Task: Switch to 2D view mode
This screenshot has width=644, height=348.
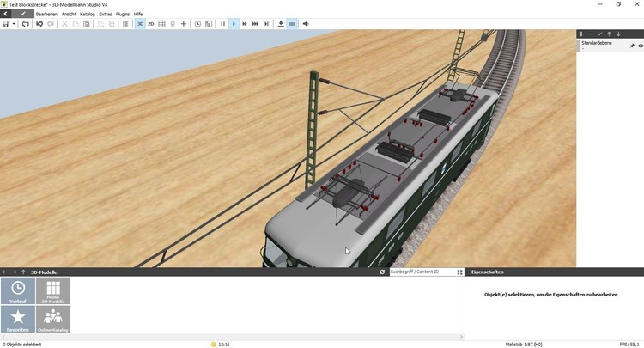Action: (x=151, y=24)
